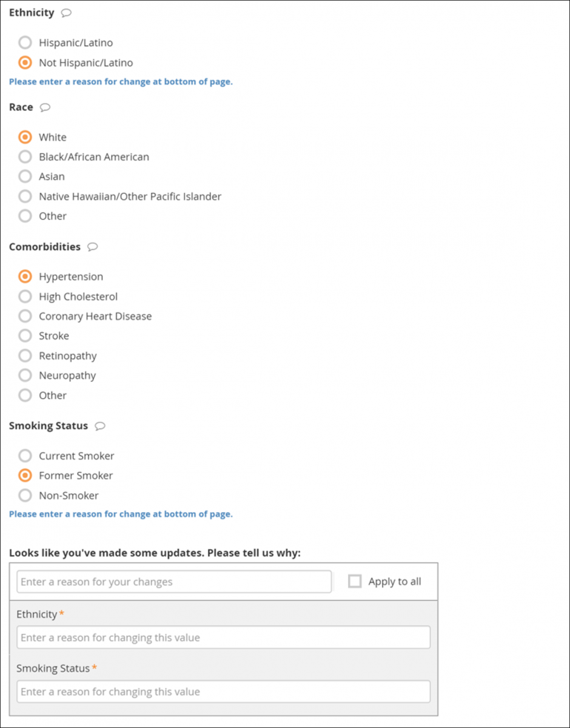
Task: Focus the Ethnicity reason input box
Action: pos(223,637)
